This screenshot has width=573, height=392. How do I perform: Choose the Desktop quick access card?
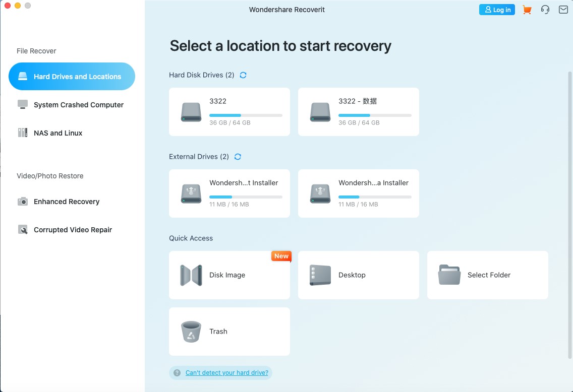[x=359, y=275]
